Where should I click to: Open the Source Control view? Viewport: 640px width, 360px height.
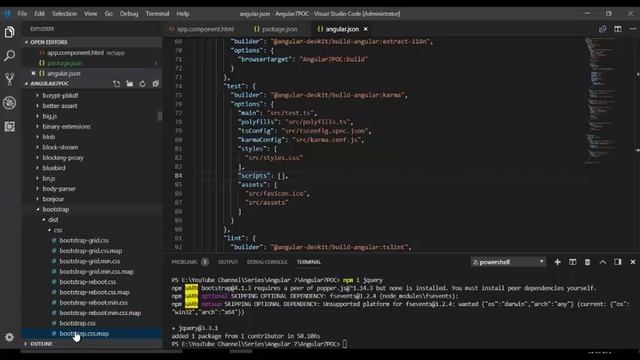click(9, 79)
